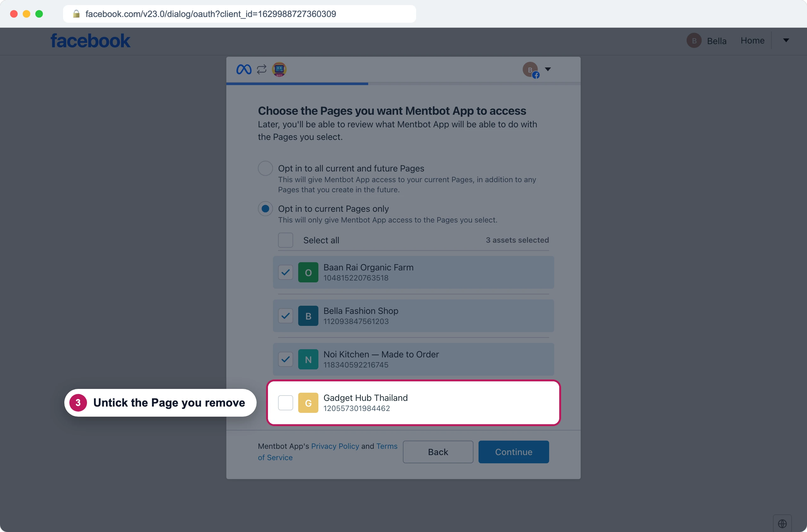Untick the Gadget Hub Thailand checkbox
Viewport: 807px width, 532px height.
[x=285, y=403]
